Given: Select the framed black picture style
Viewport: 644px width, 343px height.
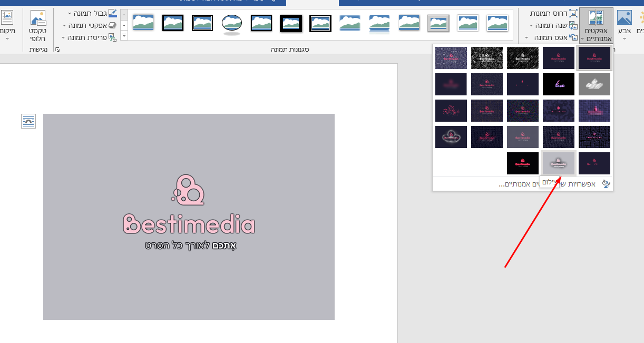Looking at the screenshot, I should coord(173,23).
